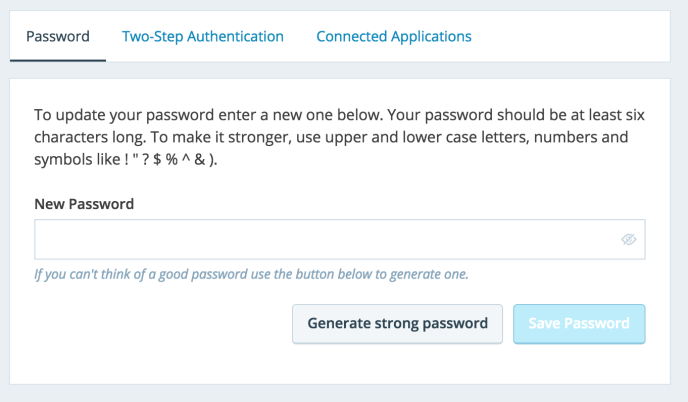This screenshot has width=688, height=402.
Task: Select the Password tab
Action: [58, 37]
